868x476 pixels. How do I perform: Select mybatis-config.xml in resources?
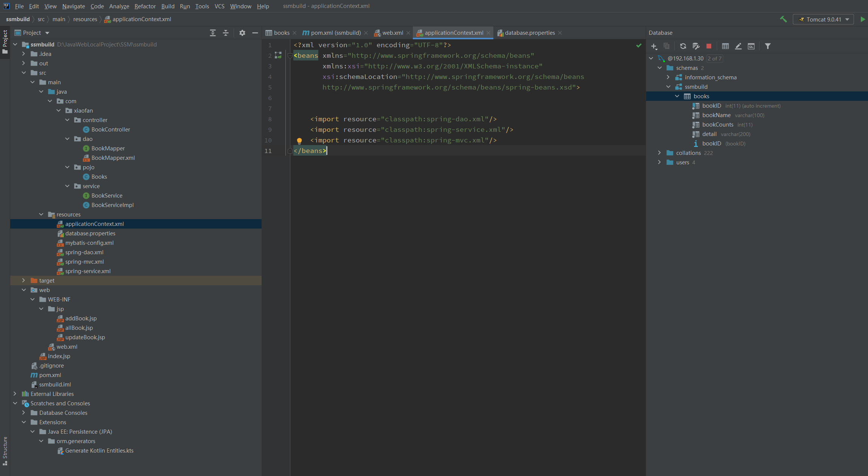[89, 243]
